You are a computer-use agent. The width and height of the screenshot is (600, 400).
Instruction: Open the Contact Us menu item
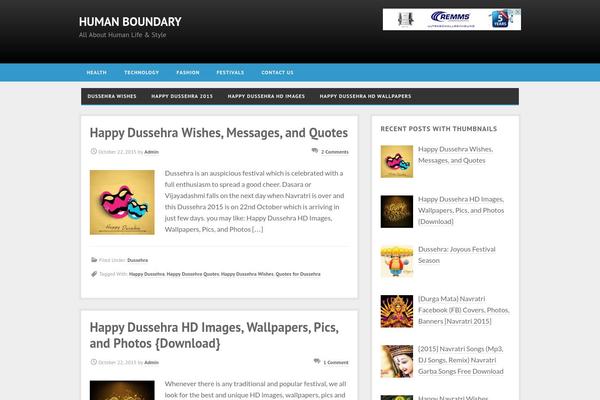(x=277, y=72)
